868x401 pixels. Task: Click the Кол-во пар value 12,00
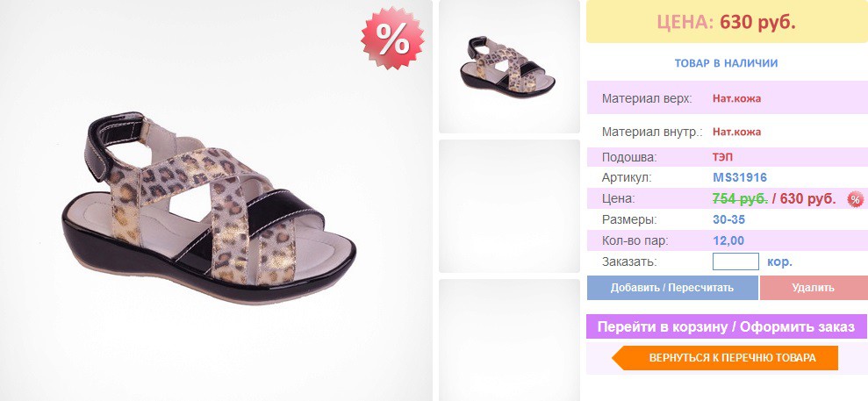[728, 241]
